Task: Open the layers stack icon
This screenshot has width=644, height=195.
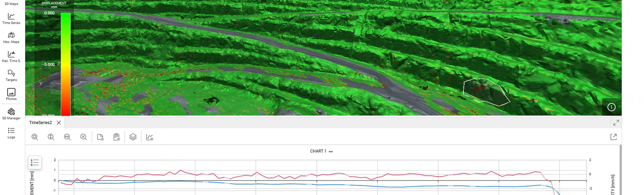Action: pos(133,137)
